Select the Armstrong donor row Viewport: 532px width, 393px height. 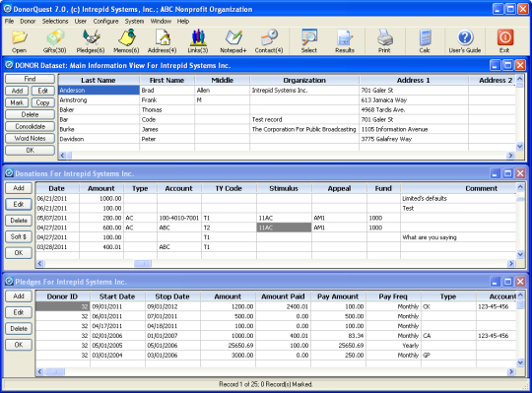[287, 100]
